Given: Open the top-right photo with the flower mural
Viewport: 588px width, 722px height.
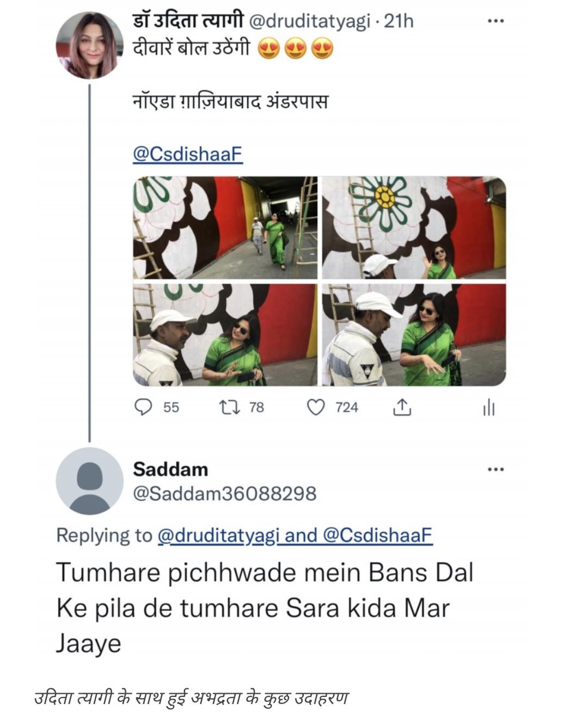Looking at the screenshot, I should [414, 228].
